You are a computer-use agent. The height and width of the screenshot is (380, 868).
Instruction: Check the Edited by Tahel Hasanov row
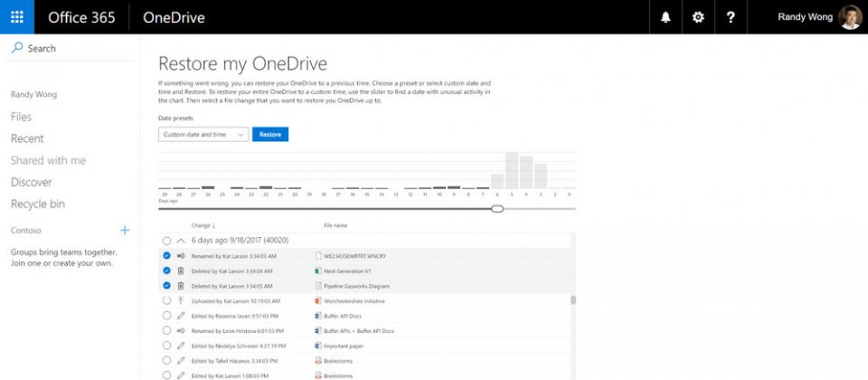tap(166, 361)
